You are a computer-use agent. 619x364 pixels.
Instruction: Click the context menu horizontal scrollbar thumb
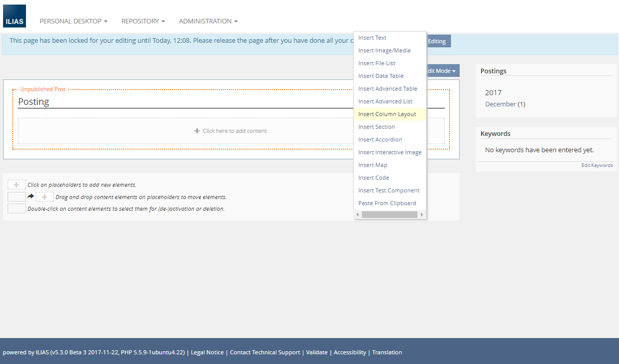[x=389, y=215]
